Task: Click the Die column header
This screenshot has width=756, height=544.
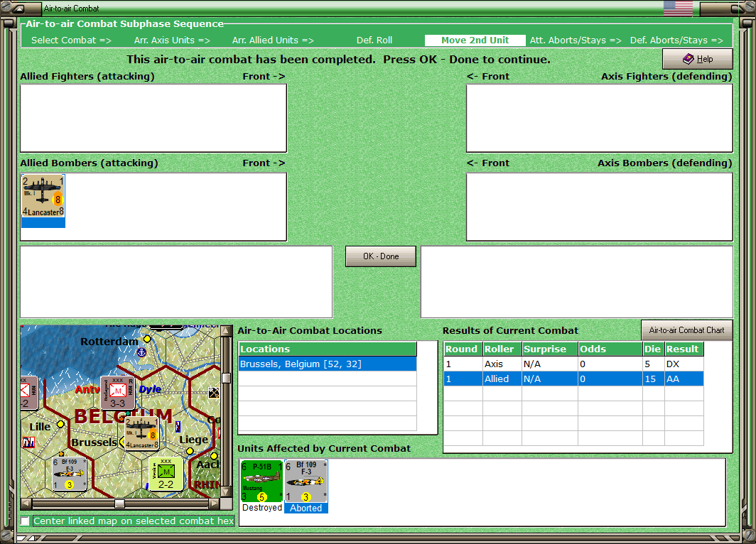Action: 653,349
